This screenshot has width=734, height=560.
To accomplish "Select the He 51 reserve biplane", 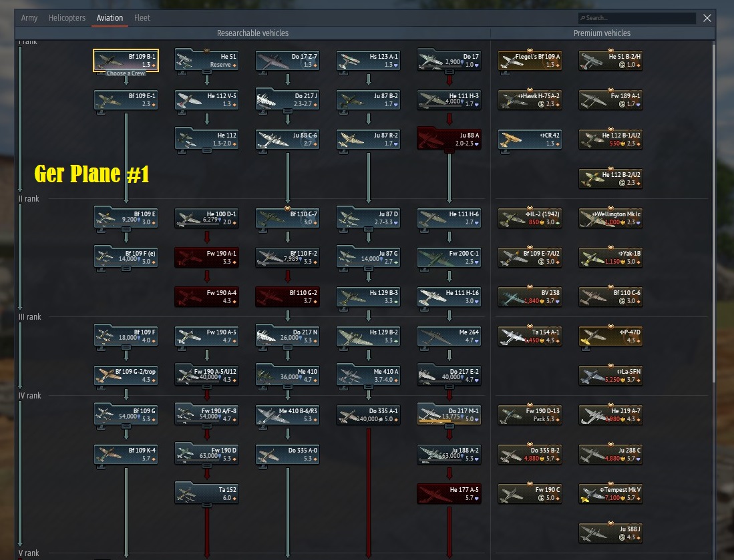I will (x=206, y=60).
